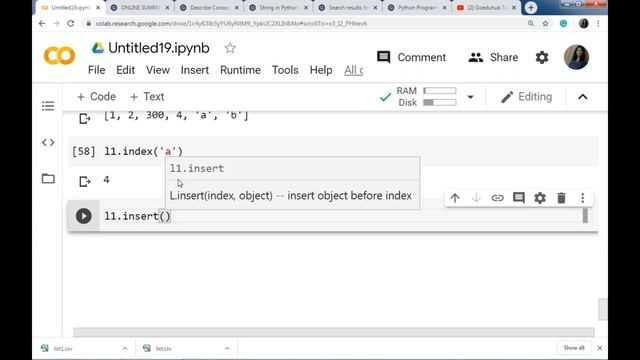Star the Untitled19.ipynb notebook
The width and height of the screenshot is (640, 360).
230,48
